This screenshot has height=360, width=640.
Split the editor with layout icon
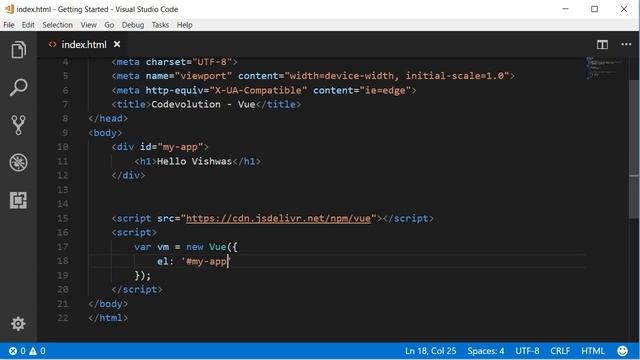602,44
